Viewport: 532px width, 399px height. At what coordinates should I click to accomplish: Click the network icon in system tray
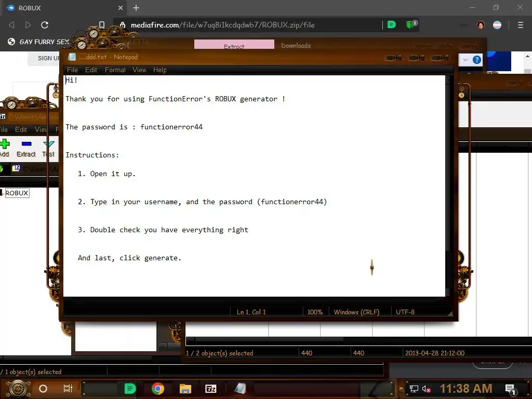(x=414, y=389)
